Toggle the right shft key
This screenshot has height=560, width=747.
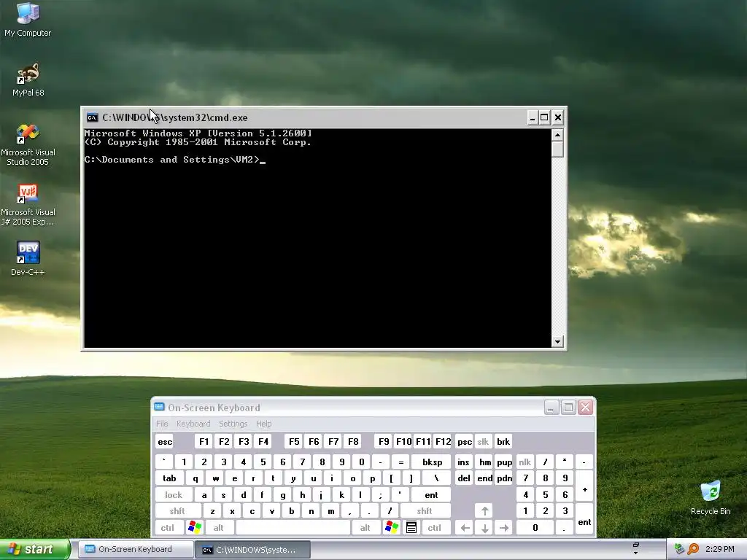click(425, 511)
